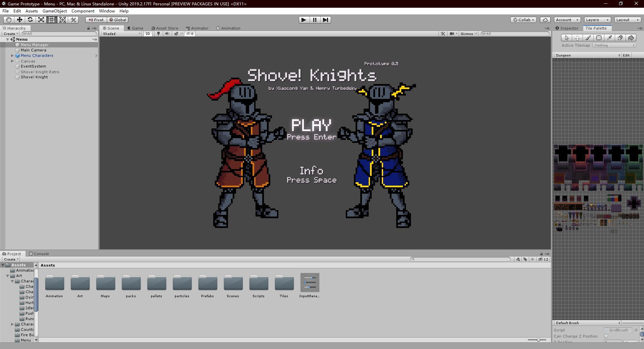
Task: Activate the Move tool in the toolbar
Action: 19,20
